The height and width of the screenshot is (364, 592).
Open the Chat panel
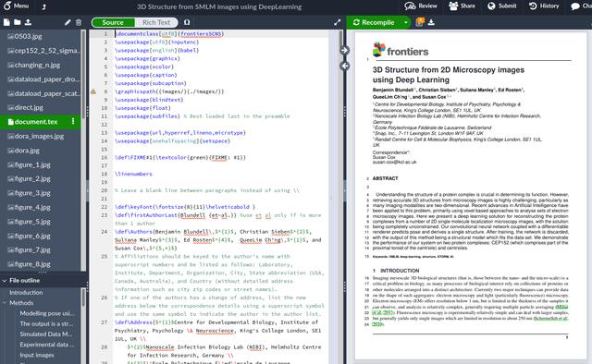tap(581, 6)
